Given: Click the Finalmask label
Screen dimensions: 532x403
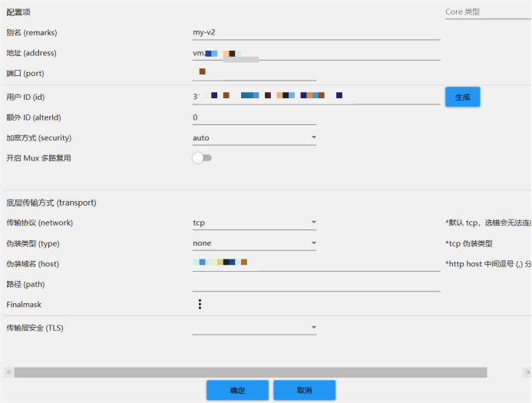Looking at the screenshot, I should (x=24, y=305).
